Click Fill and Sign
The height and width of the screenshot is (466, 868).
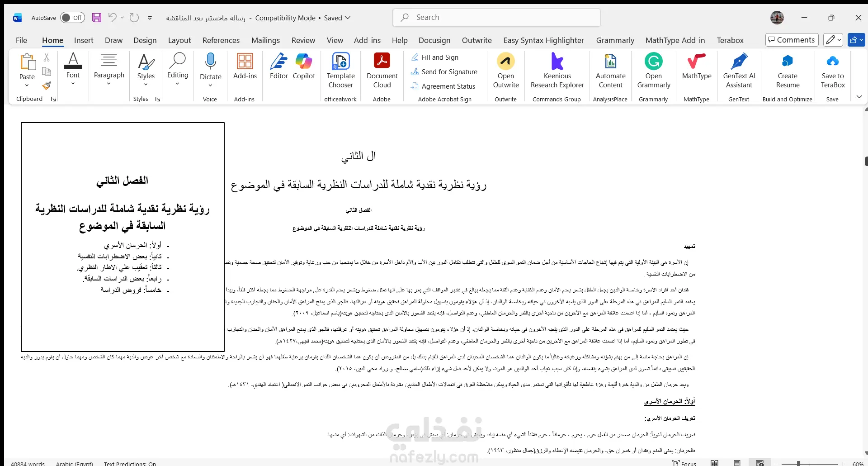coord(435,57)
